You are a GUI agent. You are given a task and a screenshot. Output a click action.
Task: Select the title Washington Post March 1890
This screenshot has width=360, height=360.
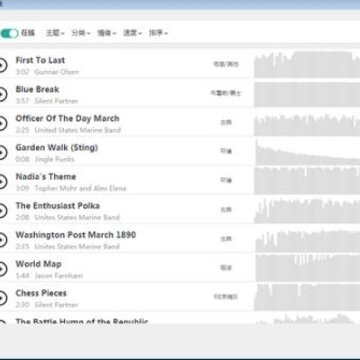tap(76, 235)
